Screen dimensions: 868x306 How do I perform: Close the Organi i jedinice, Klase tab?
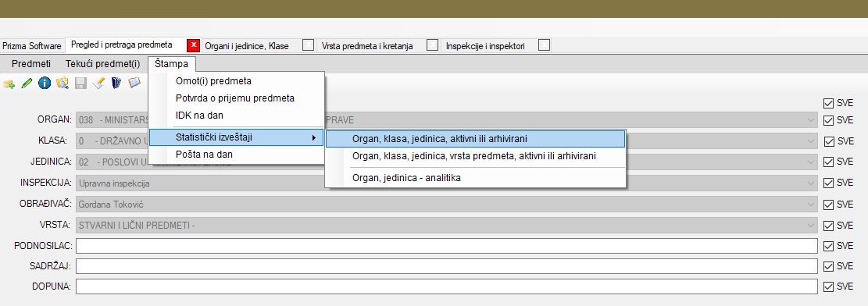(309, 45)
